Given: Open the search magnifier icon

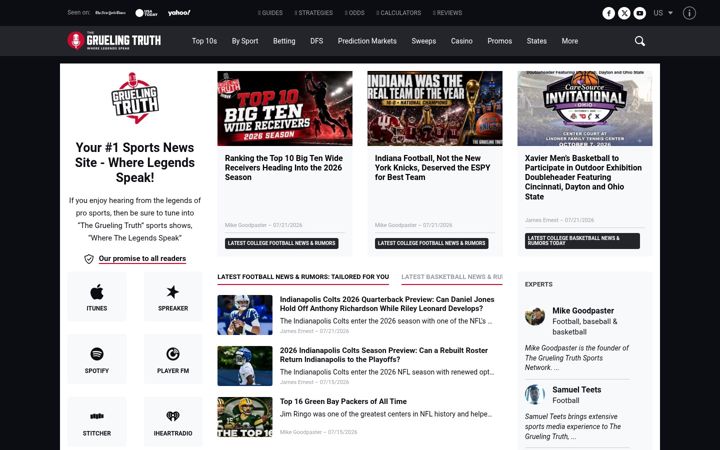Looking at the screenshot, I should coord(640,41).
